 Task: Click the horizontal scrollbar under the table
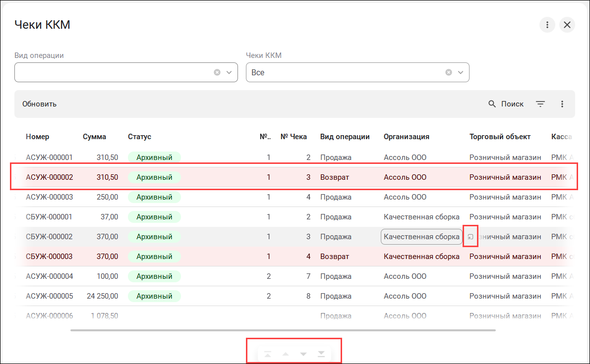coord(283,330)
